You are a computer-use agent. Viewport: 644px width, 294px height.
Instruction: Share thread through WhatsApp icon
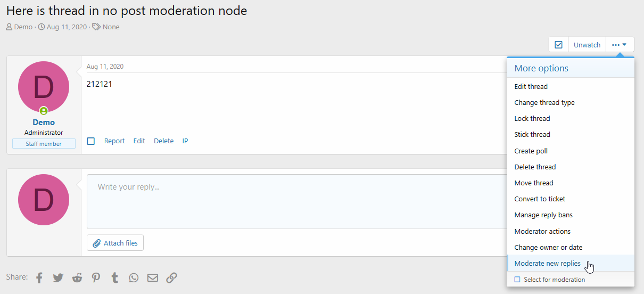[x=134, y=277]
